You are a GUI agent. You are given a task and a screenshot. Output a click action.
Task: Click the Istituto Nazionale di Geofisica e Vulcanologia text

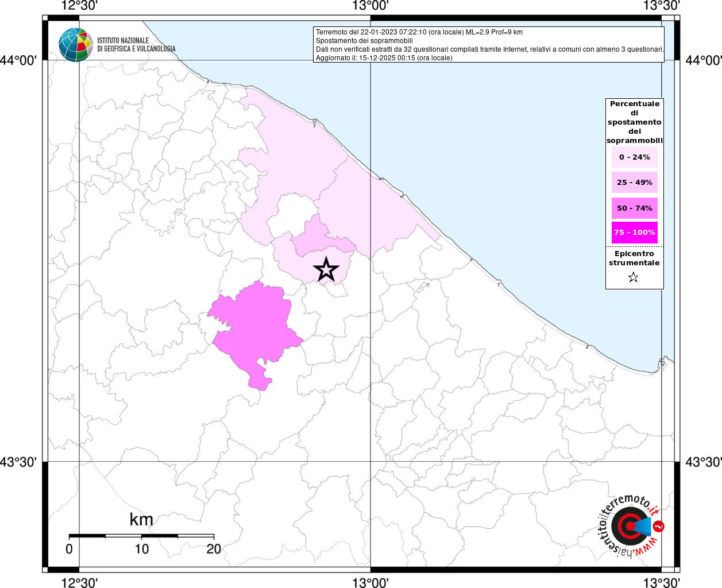coord(136,45)
